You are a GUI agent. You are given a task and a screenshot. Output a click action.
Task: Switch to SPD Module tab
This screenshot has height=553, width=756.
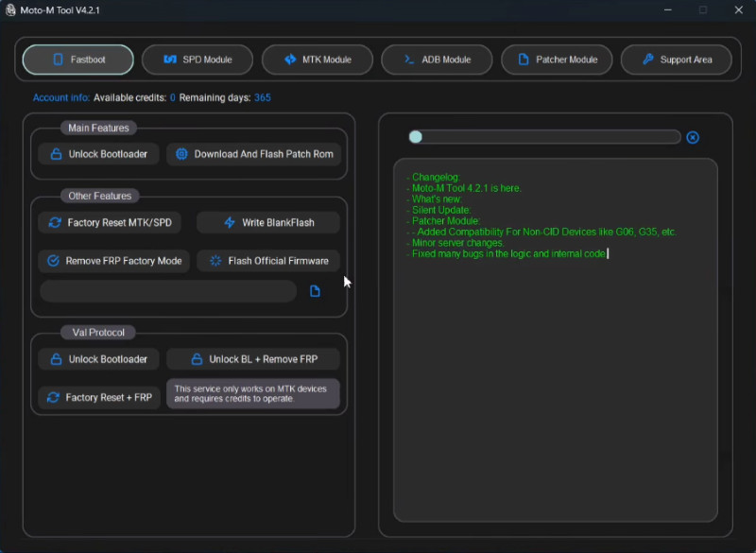198,60
